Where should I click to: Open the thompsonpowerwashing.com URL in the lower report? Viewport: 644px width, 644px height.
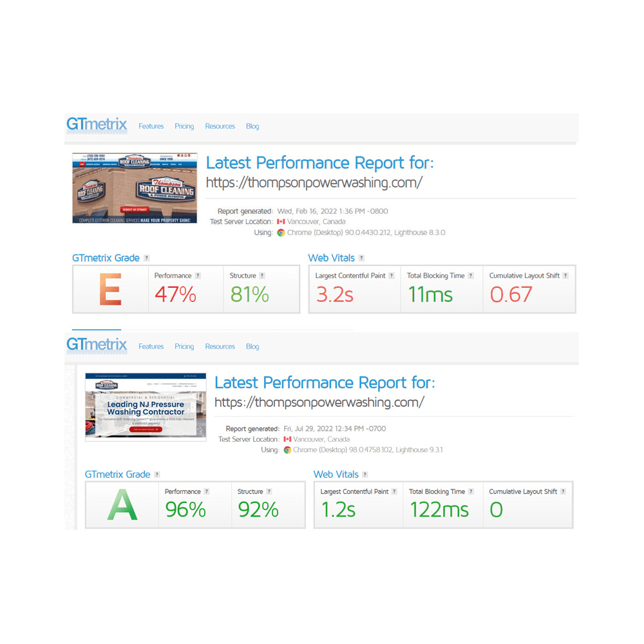[x=319, y=402]
